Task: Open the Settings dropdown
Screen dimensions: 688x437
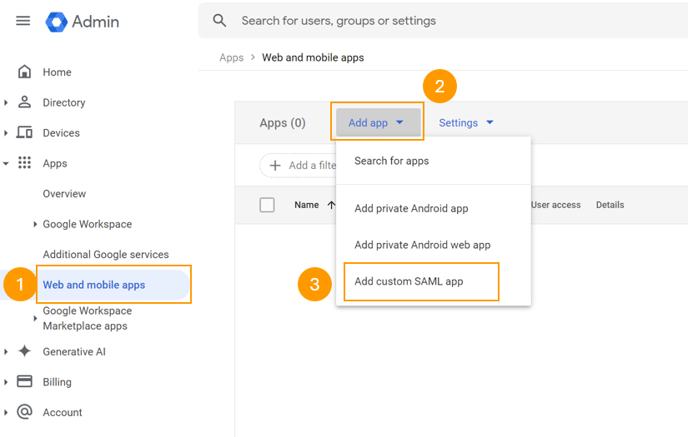Action: 466,123
